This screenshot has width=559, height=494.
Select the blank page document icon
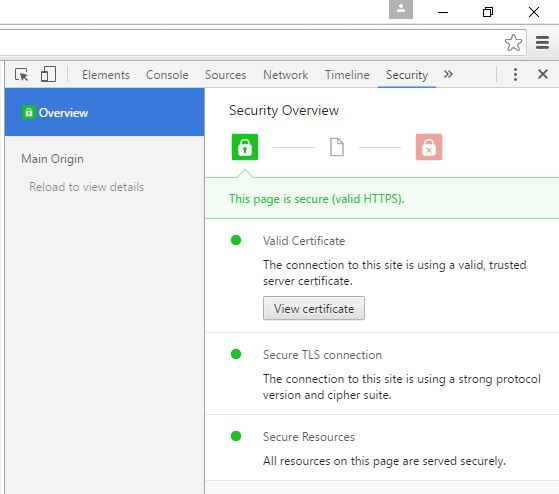pos(337,147)
